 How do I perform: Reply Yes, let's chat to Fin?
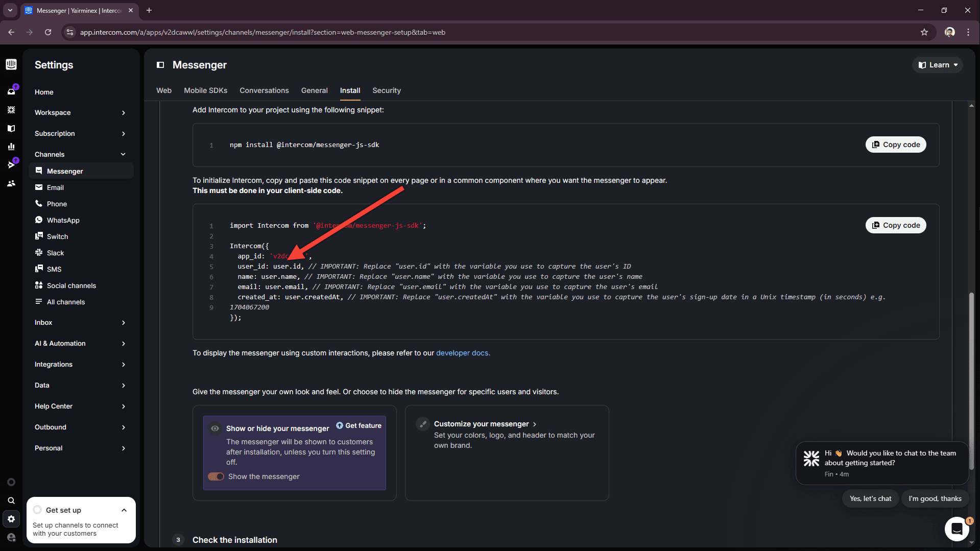(870, 498)
